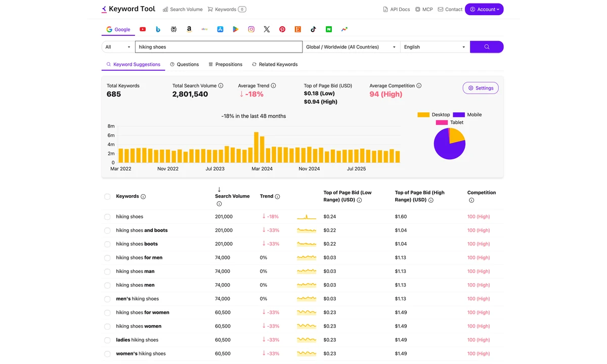Open the Google Trends platform icon
Screen dimensions: 607x364
[344, 29]
